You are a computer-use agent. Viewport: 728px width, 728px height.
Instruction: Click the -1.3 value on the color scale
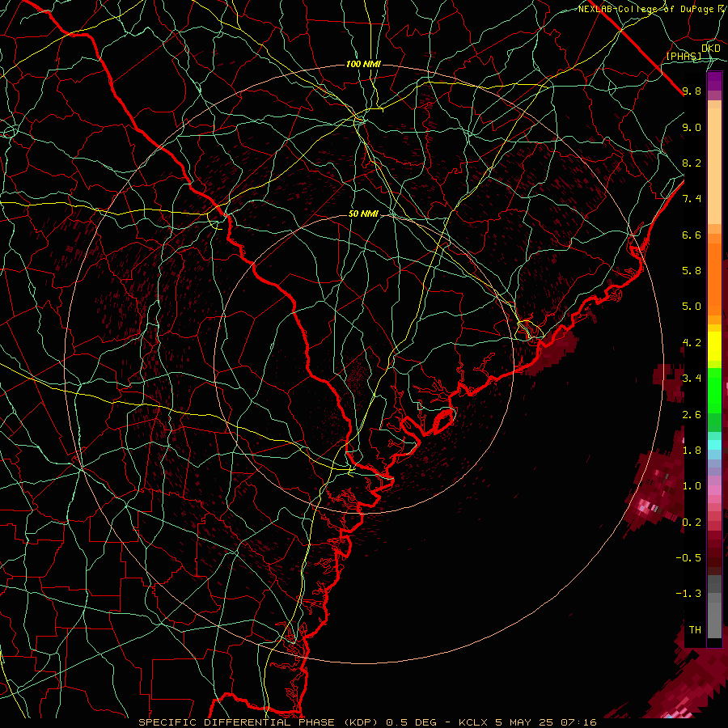click(688, 594)
